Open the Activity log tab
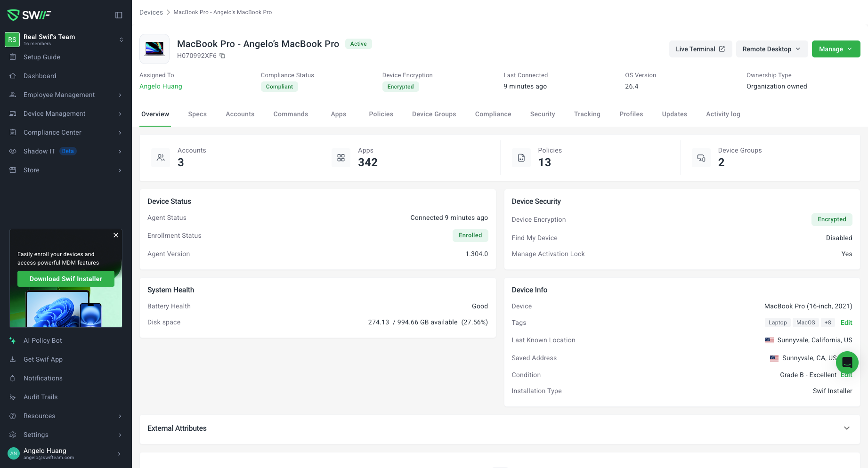 [x=722, y=114]
